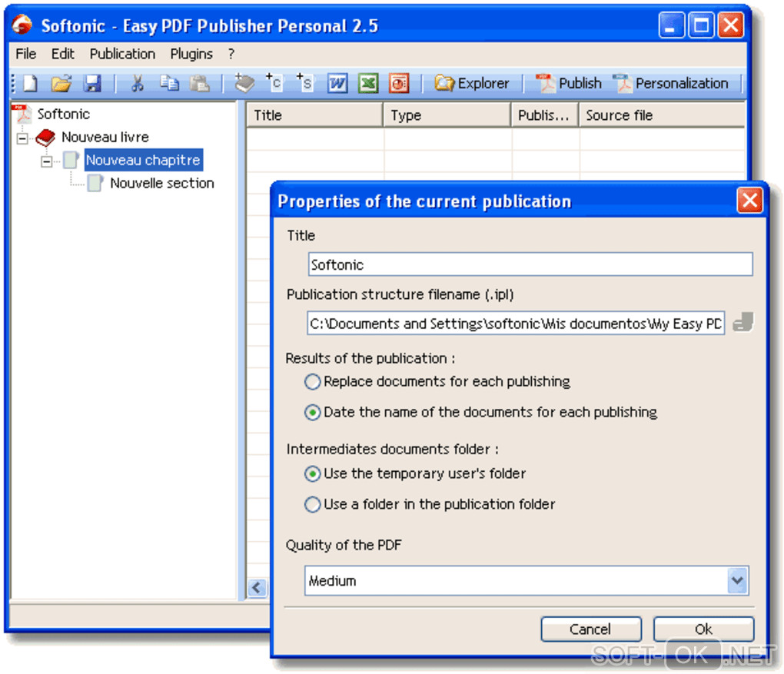
Task: Open the Edit menu
Action: click(x=62, y=54)
